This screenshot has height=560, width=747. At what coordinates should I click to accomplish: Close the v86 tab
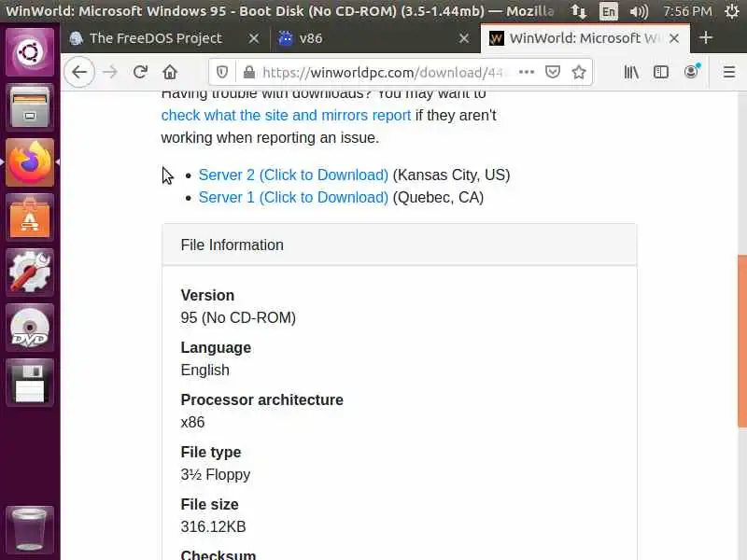pyautogui.click(x=463, y=38)
